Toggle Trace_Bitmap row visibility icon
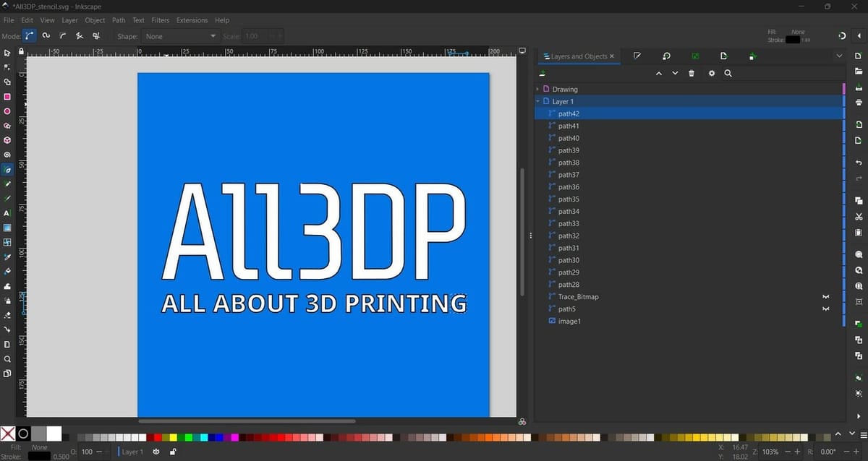 pyautogui.click(x=825, y=297)
